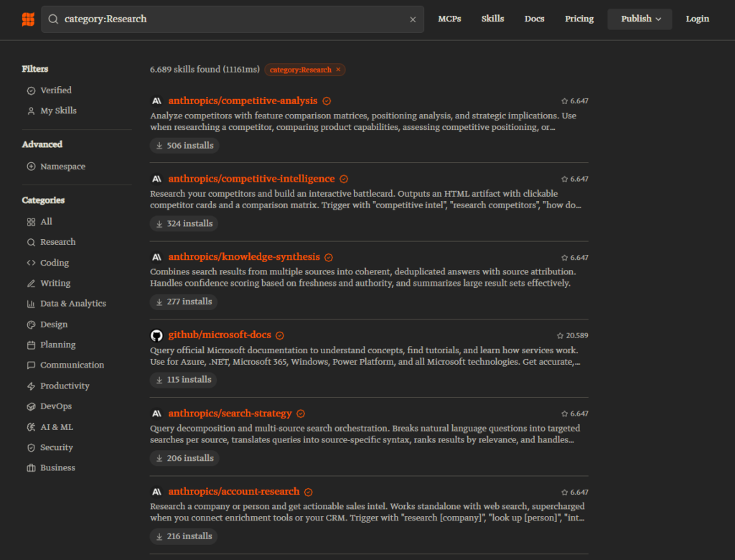Expand the Namespace advanced filter
The image size is (735, 560).
click(56, 167)
